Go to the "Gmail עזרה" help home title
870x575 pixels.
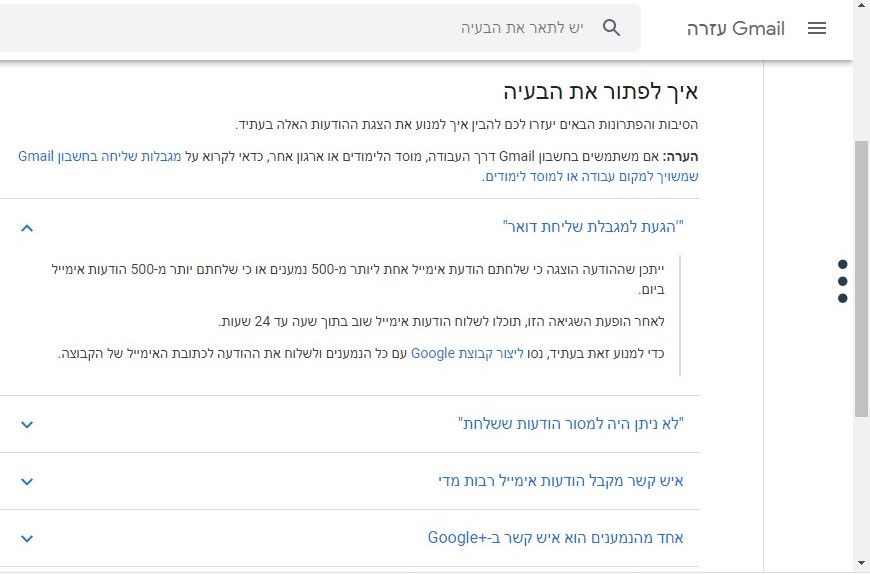(x=735, y=28)
